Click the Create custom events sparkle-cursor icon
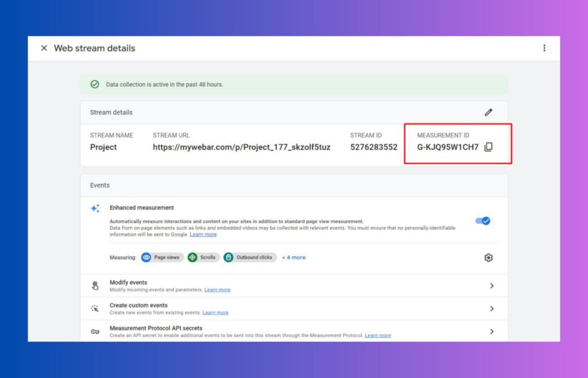The image size is (588, 378). pos(95,308)
